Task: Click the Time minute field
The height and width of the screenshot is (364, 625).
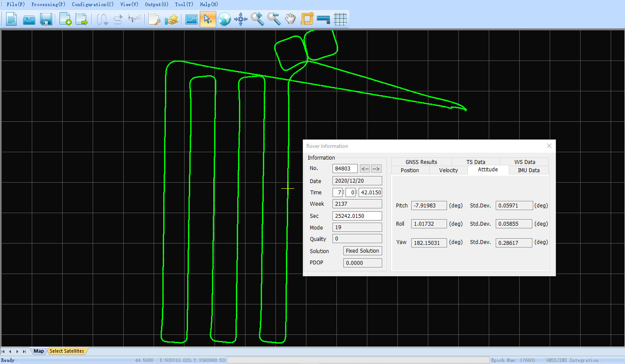Action: 350,193
